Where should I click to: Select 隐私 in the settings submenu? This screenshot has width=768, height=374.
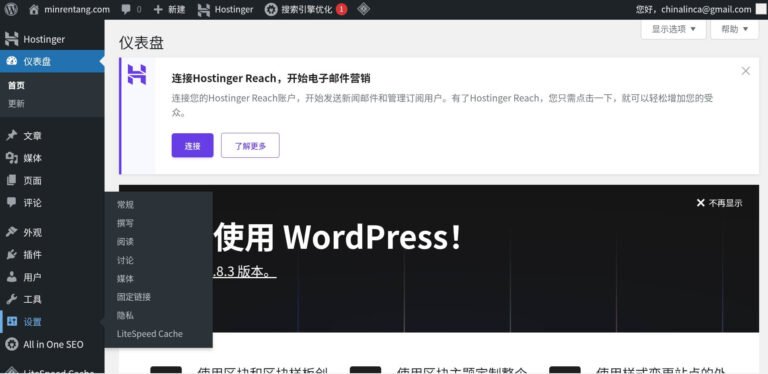[125, 315]
